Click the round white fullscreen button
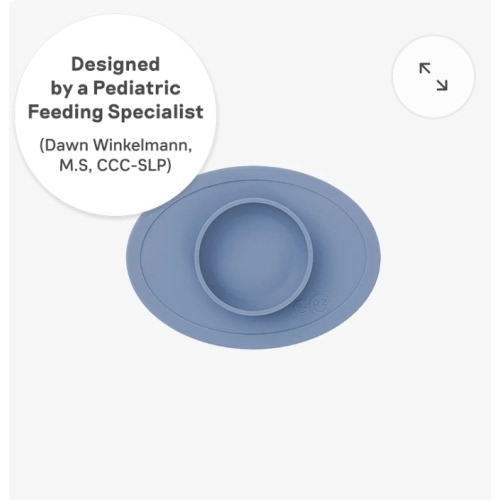The width and height of the screenshot is (500, 500). [433, 77]
